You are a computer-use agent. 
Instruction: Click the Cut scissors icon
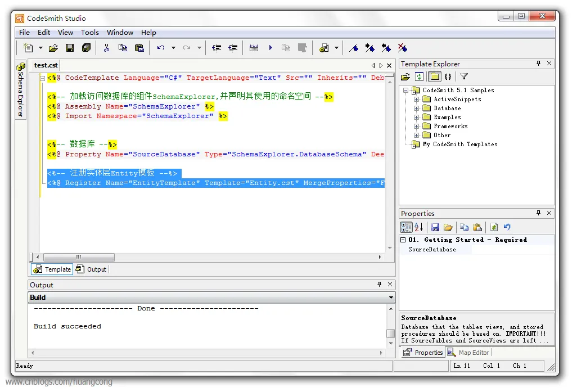(x=106, y=48)
